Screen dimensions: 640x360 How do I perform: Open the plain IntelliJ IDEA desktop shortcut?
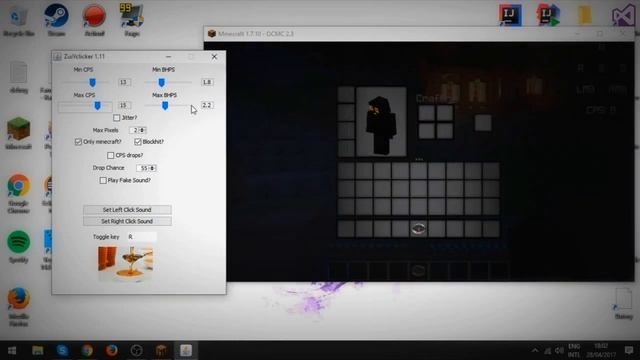[x=510, y=16]
